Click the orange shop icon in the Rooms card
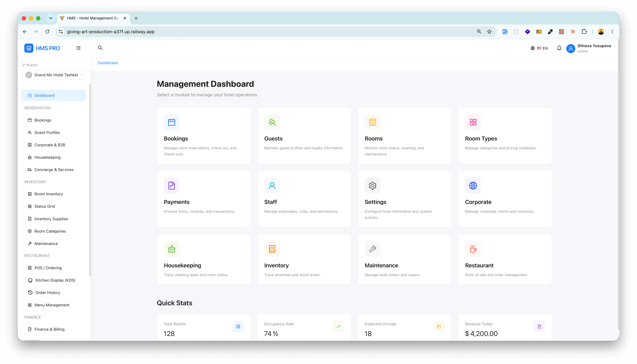 tap(373, 122)
